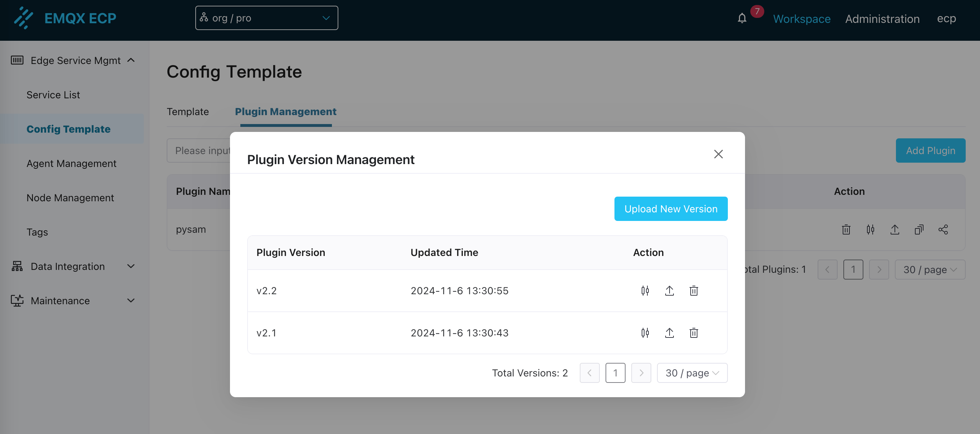Go to next page of plugin list
This screenshot has height=434, width=980.
click(x=879, y=269)
